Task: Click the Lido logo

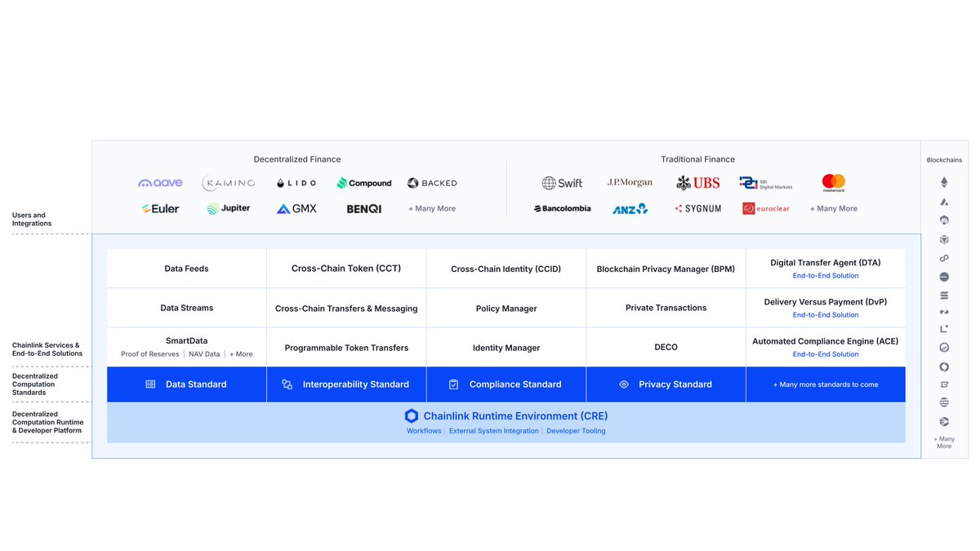Action: click(296, 183)
